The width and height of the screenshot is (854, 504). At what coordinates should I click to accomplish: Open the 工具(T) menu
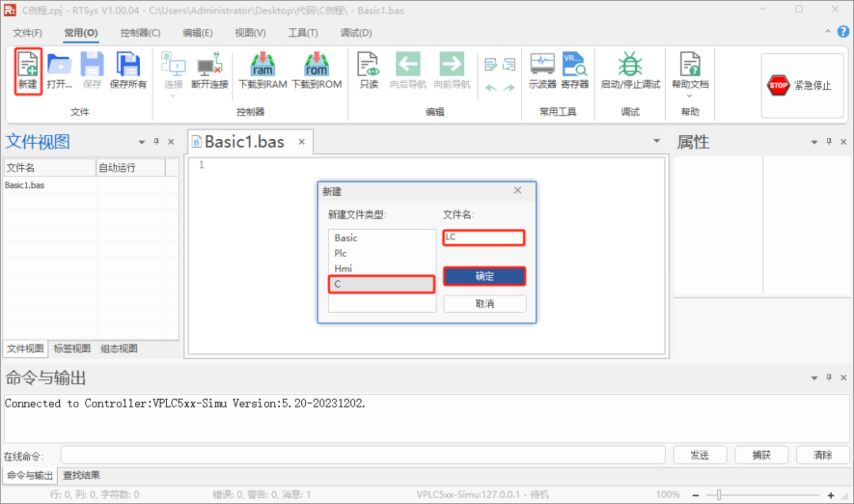tap(303, 32)
